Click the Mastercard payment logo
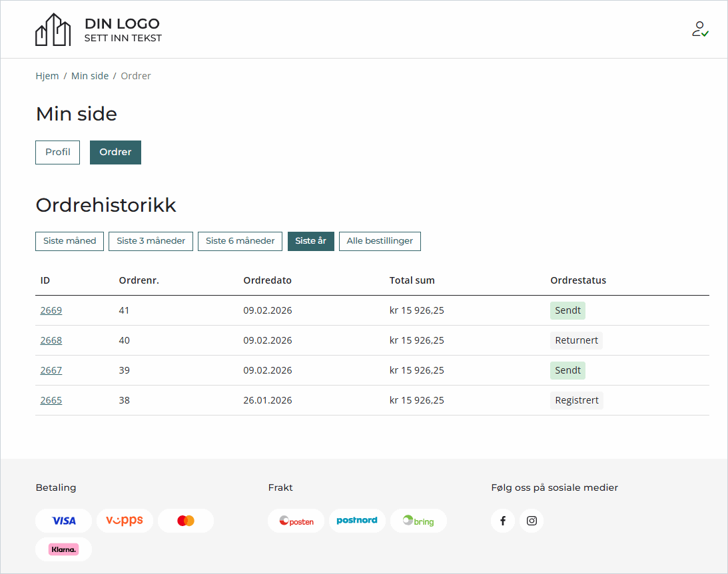The width and height of the screenshot is (728, 574). [186, 521]
